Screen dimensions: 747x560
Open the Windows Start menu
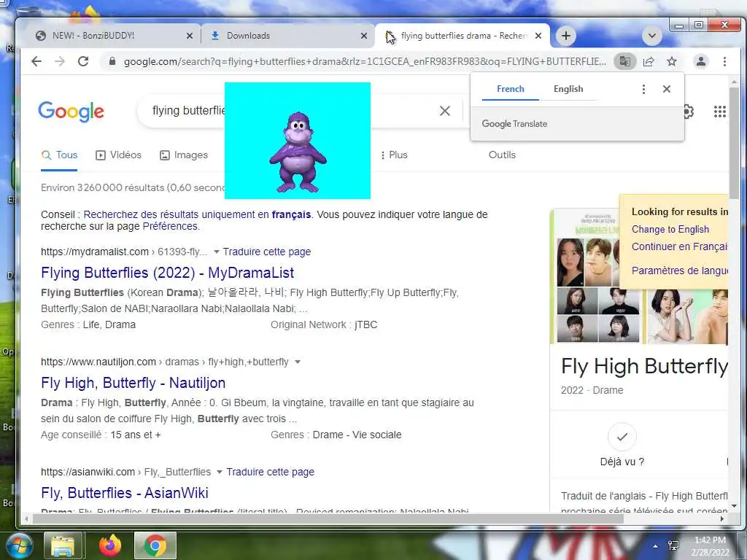point(18,545)
